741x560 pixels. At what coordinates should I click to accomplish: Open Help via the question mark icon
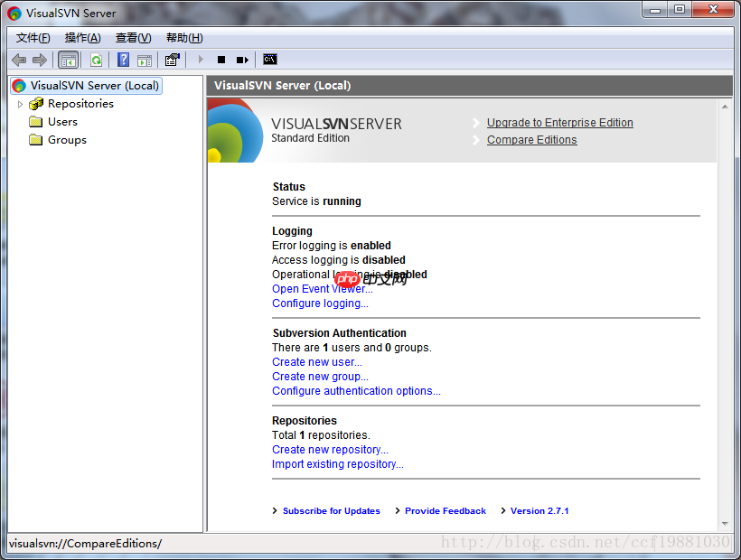pyautogui.click(x=123, y=60)
